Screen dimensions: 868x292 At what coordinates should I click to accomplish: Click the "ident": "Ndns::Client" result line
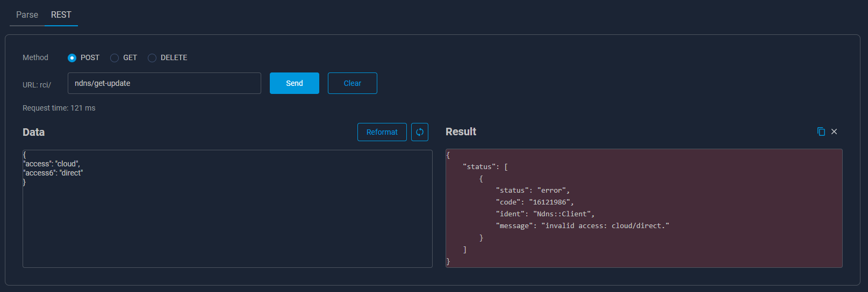(x=545, y=214)
